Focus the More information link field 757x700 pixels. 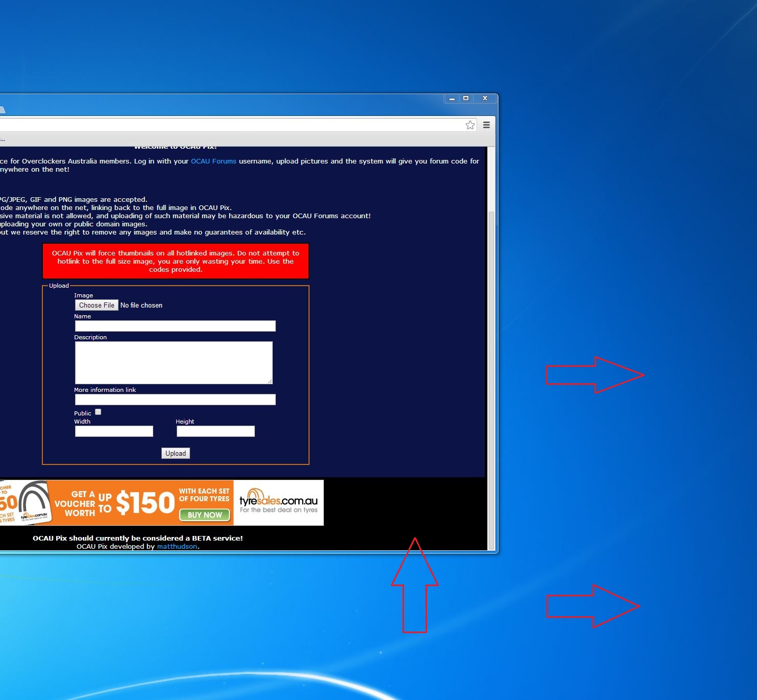pos(175,400)
